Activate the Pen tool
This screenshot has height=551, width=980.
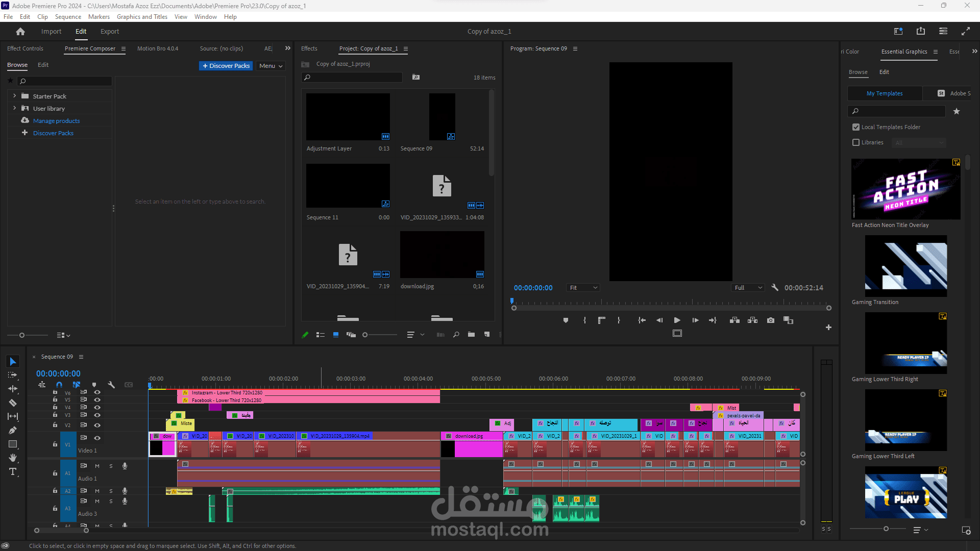[x=13, y=430]
